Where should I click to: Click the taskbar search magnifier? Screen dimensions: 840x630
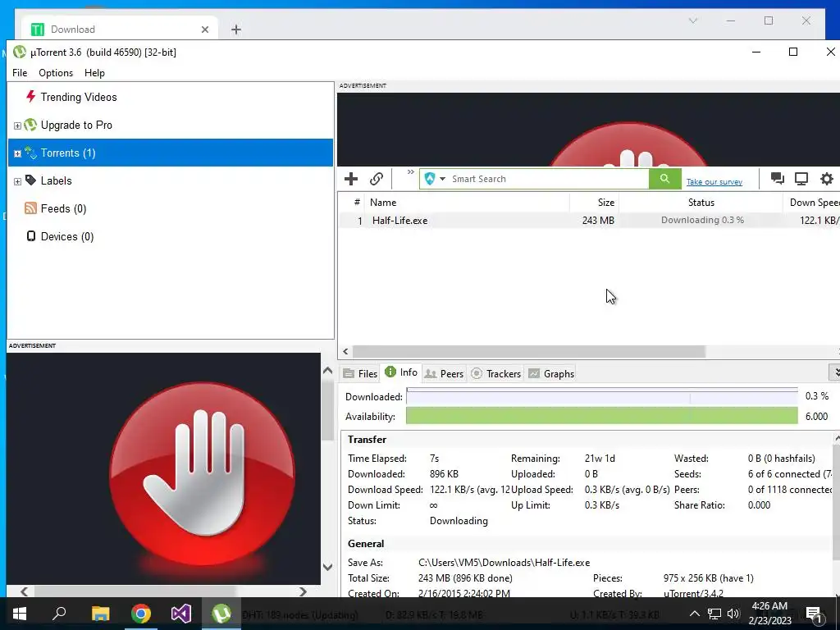[x=59, y=614]
